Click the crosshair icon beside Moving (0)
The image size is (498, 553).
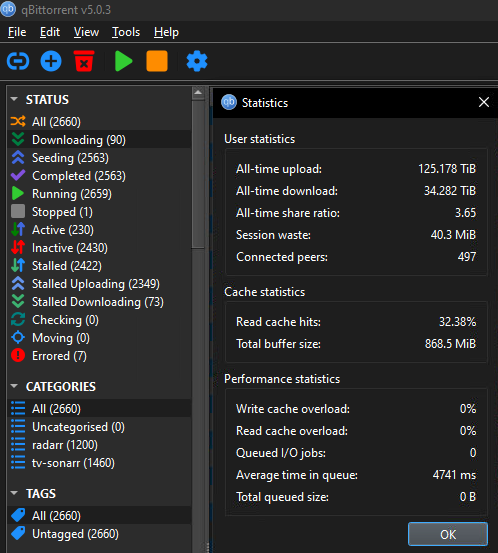tap(18, 338)
